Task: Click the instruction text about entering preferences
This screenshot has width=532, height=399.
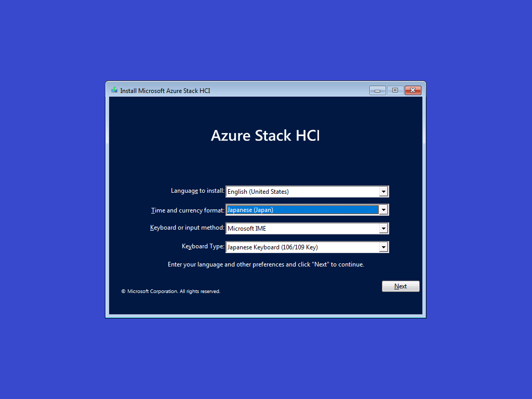Action: [x=265, y=264]
